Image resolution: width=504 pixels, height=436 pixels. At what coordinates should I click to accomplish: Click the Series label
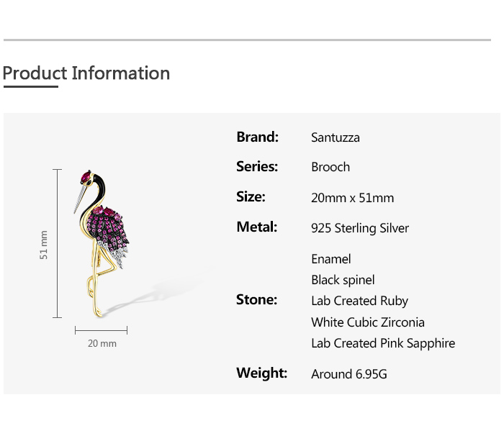(x=257, y=166)
